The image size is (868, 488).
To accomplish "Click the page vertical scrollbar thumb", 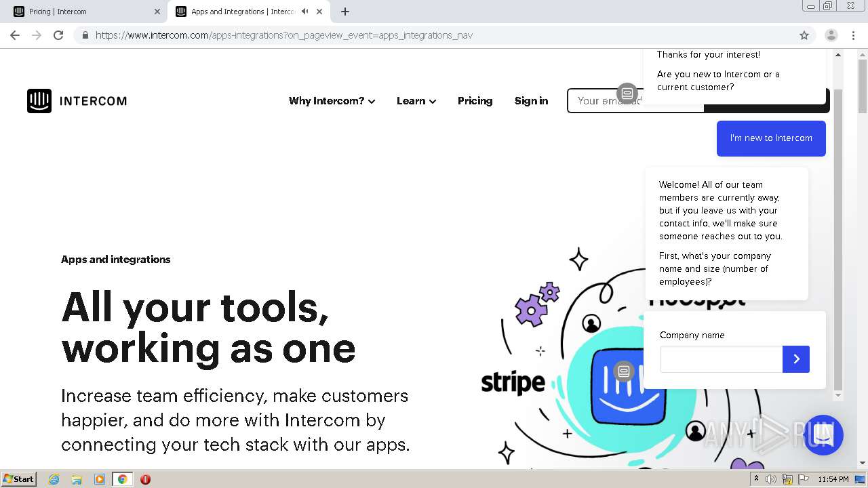I will (x=863, y=86).
